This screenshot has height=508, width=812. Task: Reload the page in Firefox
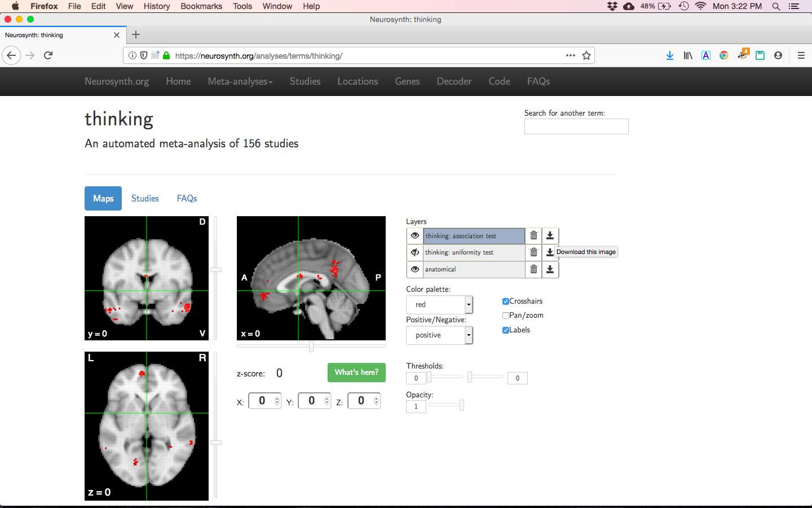(48, 55)
